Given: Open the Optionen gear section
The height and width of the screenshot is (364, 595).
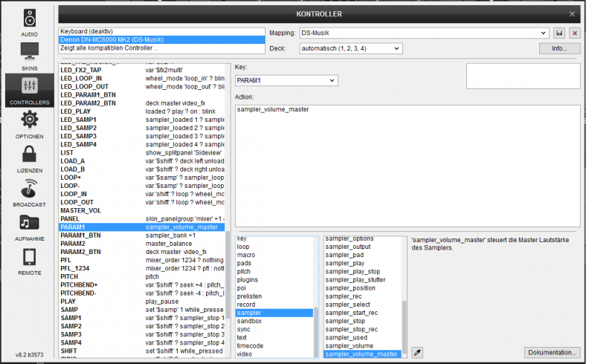Looking at the screenshot, I should pos(29,123).
